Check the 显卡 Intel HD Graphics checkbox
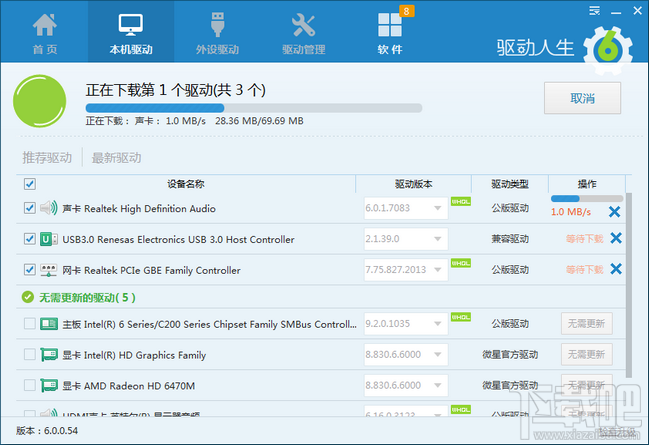Screen dimensions: 649x445 pyautogui.click(x=30, y=354)
